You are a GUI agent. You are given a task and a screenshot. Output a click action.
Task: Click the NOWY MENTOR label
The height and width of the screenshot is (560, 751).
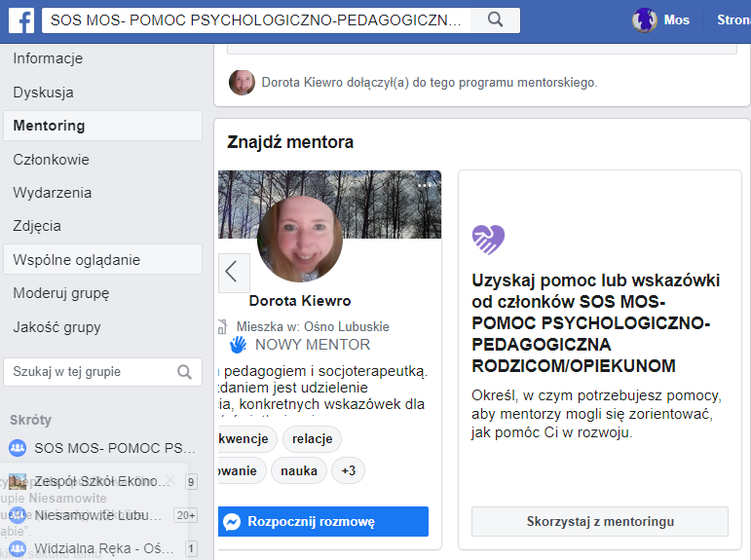click(x=313, y=345)
